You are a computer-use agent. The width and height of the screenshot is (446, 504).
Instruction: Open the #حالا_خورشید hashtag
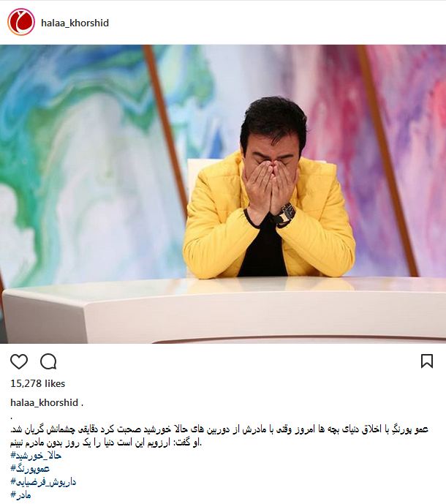(36, 456)
